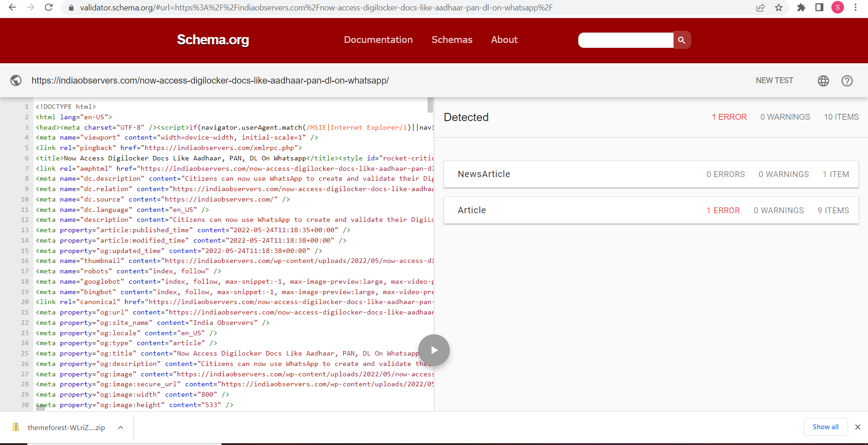Click line 30 og:image:height meta
The width and height of the screenshot is (868, 445).
point(135,405)
